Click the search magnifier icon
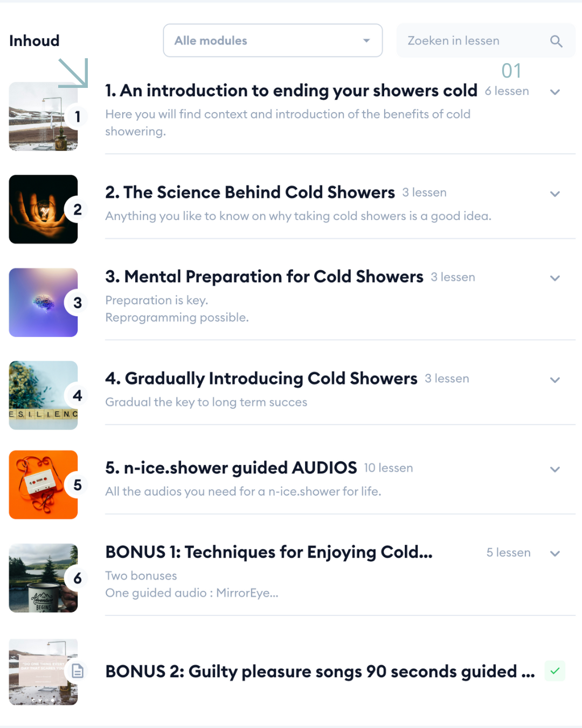 (x=556, y=41)
